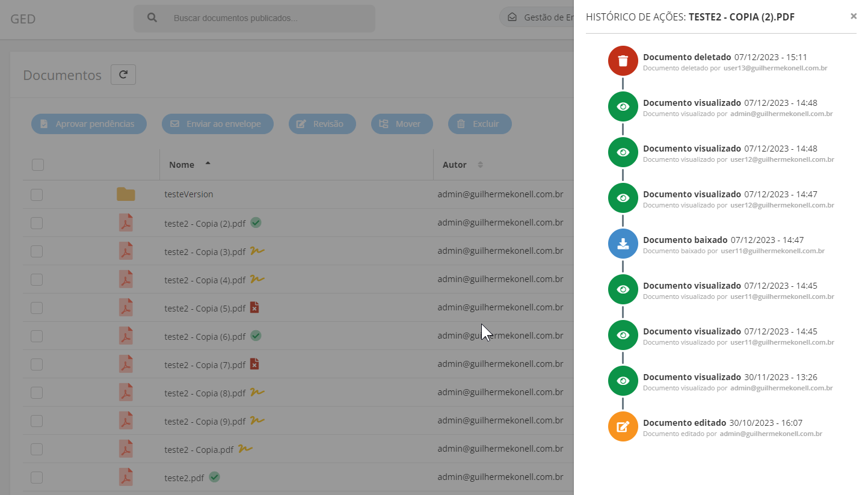Focus the Buscar documentos publicados search field
Viewport: 868px width, 495px height.
pyautogui.click(x=254, y=19)
